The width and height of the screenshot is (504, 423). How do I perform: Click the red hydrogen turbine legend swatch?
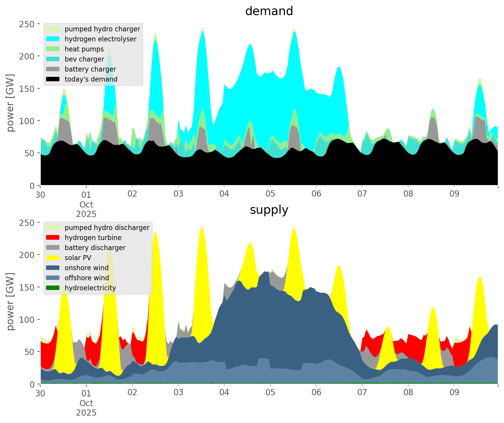(x=53, y=238)
